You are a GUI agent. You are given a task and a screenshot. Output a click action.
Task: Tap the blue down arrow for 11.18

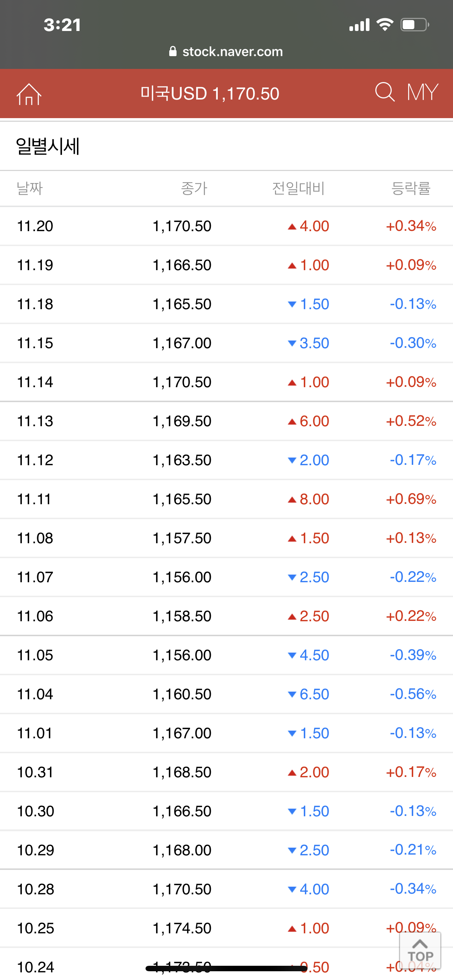292,304
